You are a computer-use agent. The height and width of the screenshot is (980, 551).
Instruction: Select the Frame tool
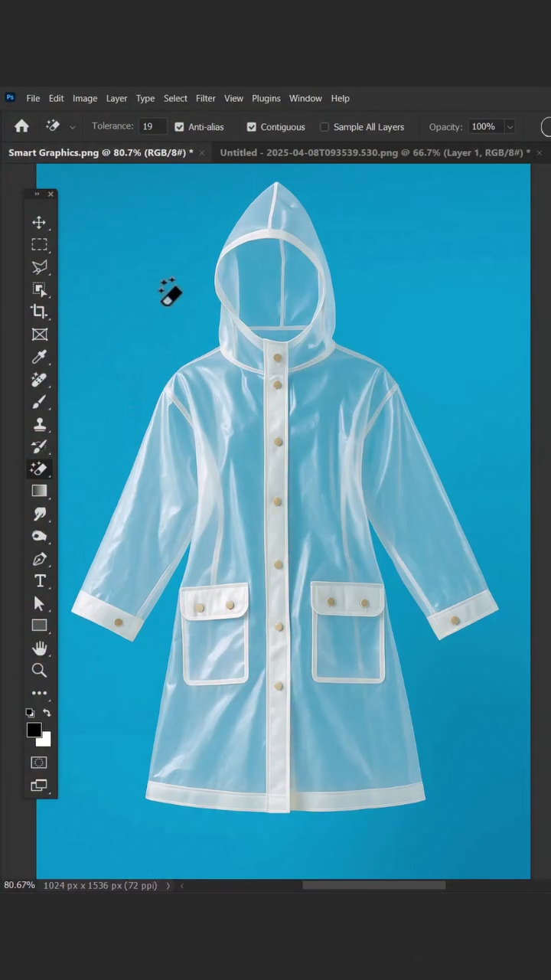coord(39,335)
